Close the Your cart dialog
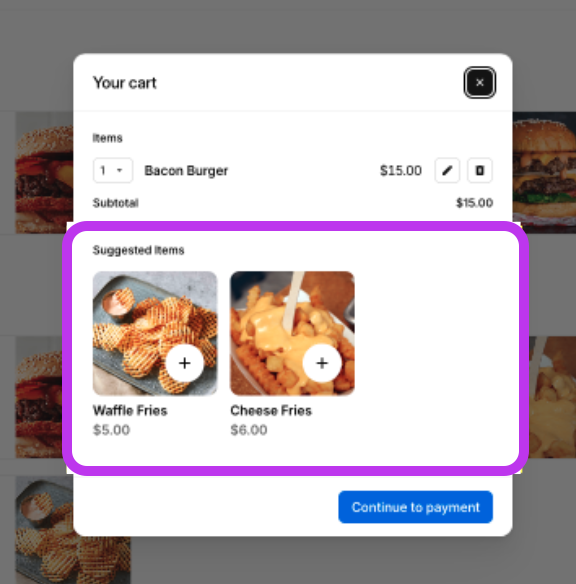 click(x=480, y=83)
